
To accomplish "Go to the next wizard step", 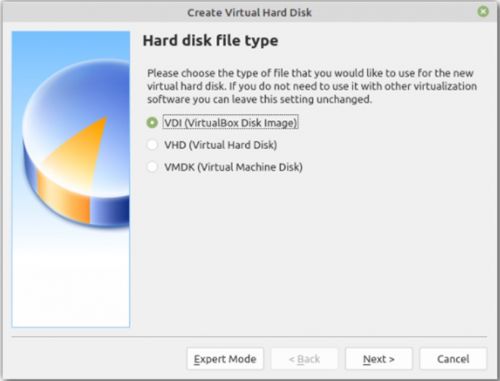I will (x=379, y=359).
